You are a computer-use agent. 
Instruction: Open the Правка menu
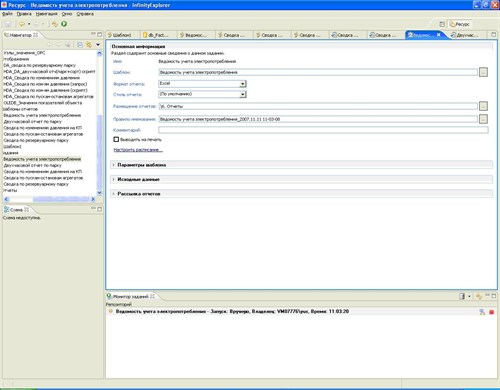tap(24, 14)
